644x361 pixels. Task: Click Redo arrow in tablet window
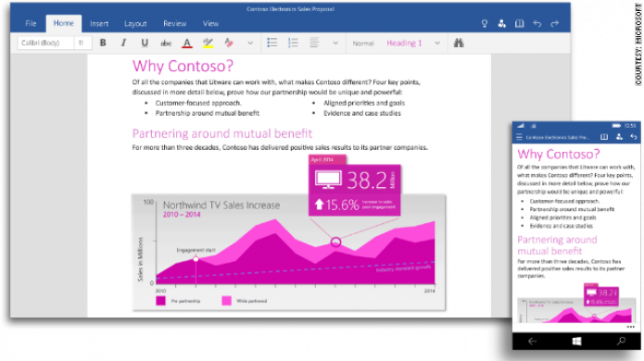click(x=555, y=24)
